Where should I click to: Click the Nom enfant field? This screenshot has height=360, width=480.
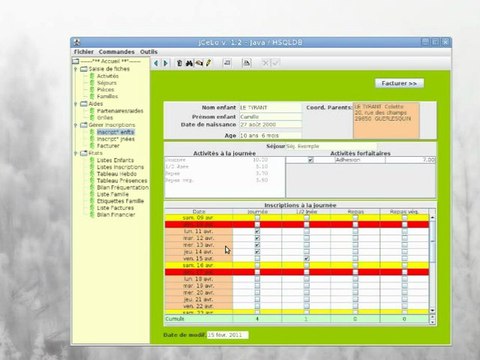click(x=270, y=108)
